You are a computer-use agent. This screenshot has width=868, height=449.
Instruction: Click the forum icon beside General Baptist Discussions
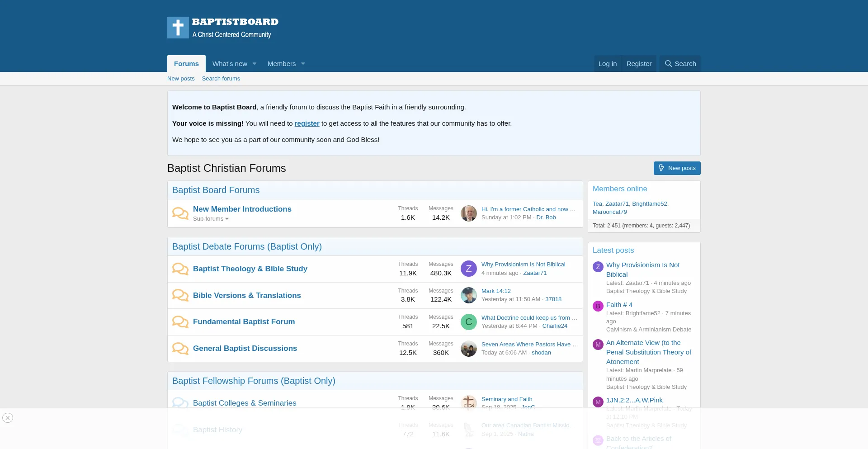180,349
